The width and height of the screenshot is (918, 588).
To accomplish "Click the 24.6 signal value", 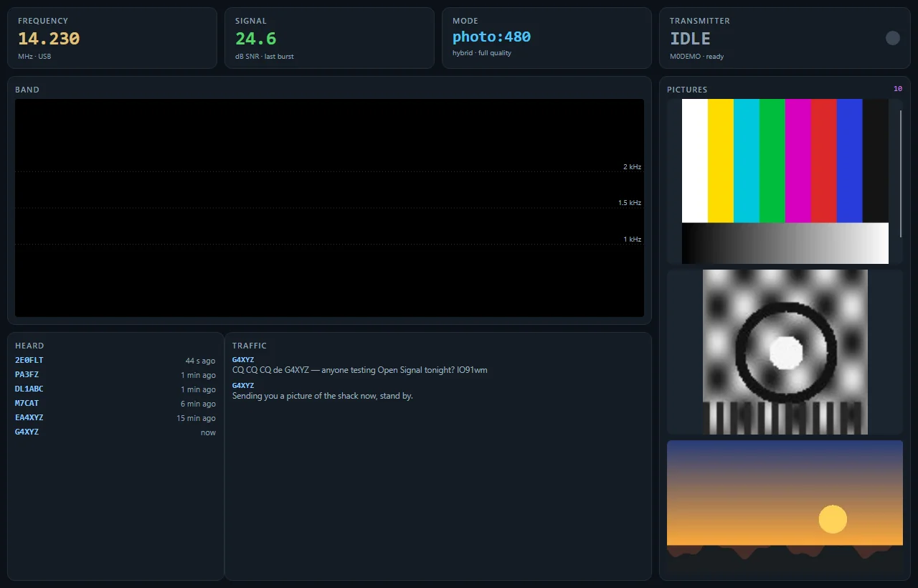I will tap(256, 38).
